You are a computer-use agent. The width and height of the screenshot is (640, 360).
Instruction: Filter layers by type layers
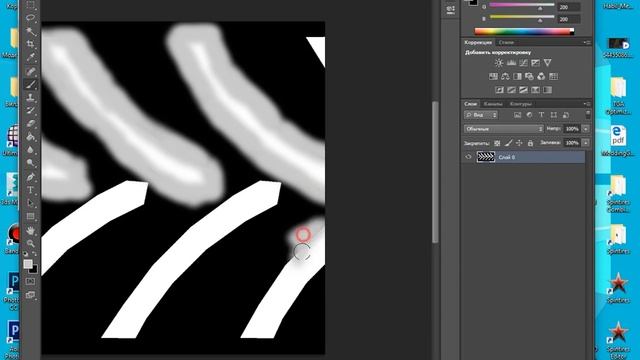(541, 115)
